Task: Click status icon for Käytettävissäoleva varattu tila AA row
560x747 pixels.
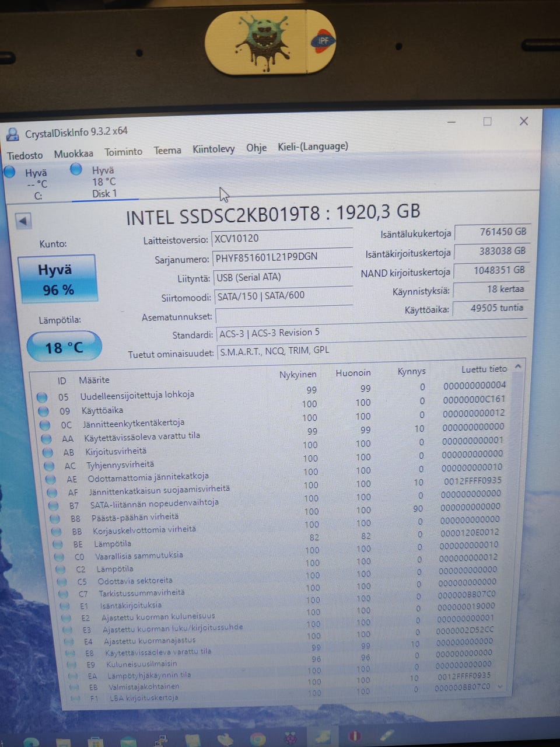Action: click(x=47, y=439)
